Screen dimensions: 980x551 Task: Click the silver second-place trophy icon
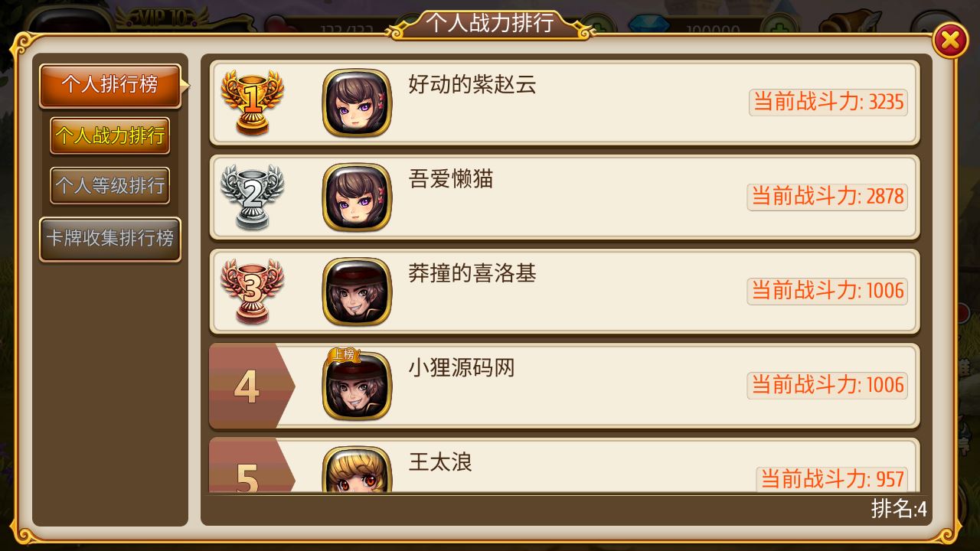coord(252,197)
